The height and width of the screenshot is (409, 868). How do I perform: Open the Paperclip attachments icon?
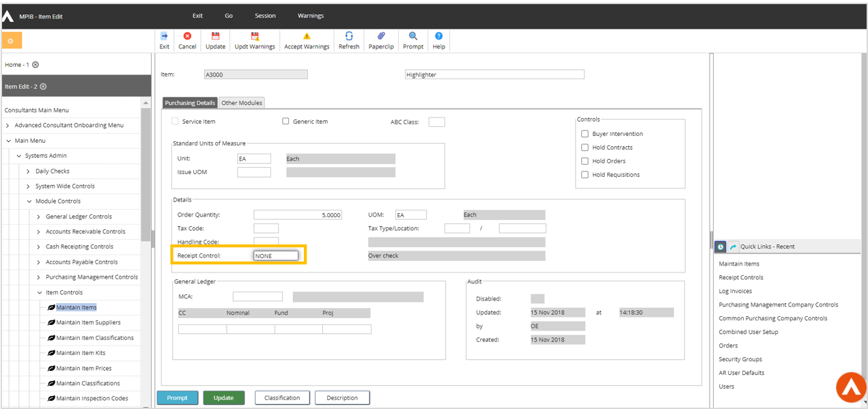(381, 36)
